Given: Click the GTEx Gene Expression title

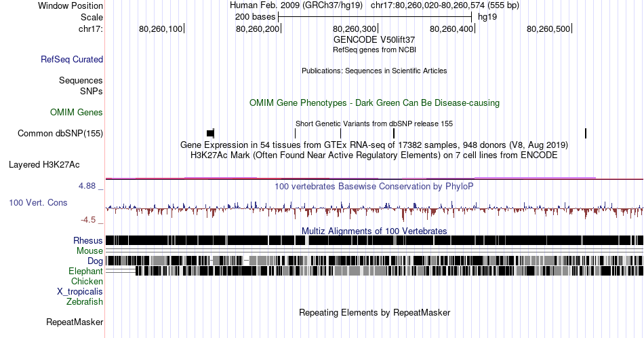Looking at the screenshot, I should pos(374,145).
